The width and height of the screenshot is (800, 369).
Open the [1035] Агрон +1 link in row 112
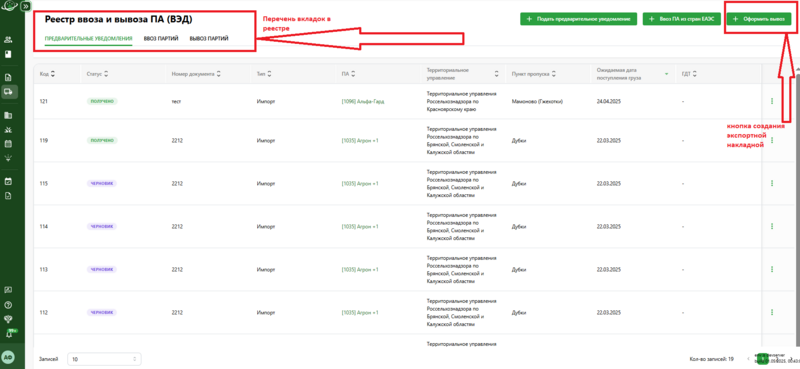coord(360,312)
